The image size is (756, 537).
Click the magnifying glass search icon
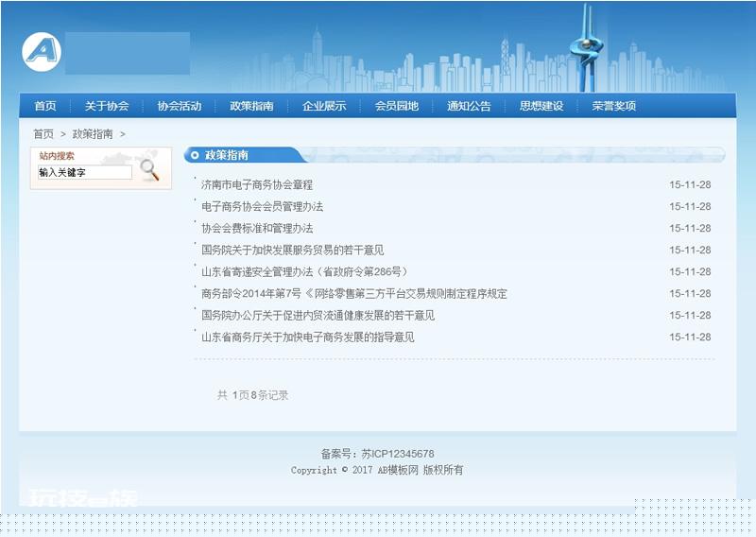[149, 170]
